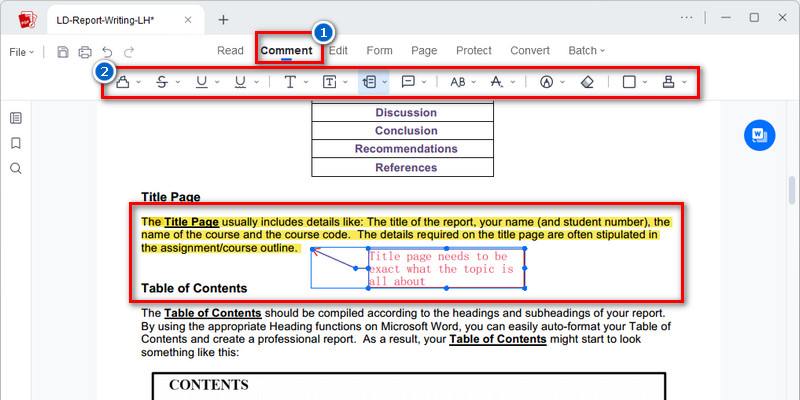
Task: Click the 'Table of Contents' heading
Action: point(194,288)
